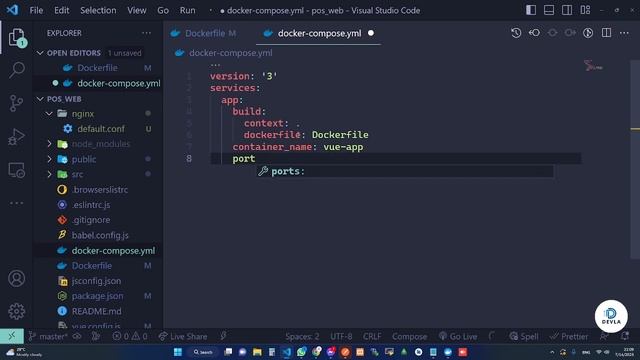Open Customize Layout icon

click(585, 10)
